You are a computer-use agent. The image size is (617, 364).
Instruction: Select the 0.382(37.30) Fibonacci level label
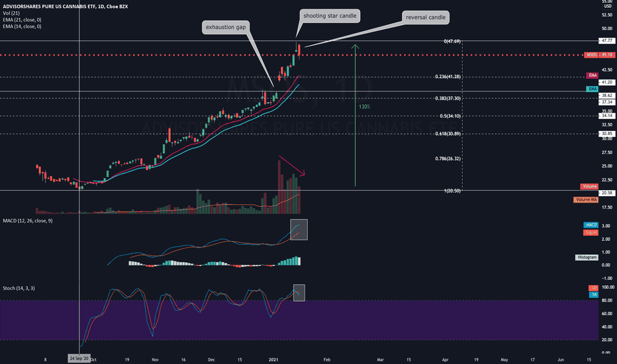448,99
